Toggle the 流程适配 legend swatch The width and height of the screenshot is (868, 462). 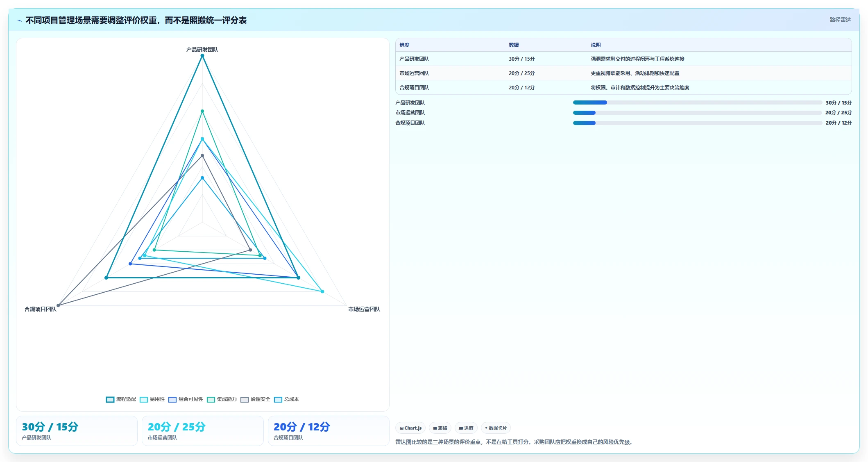point(110,400)
